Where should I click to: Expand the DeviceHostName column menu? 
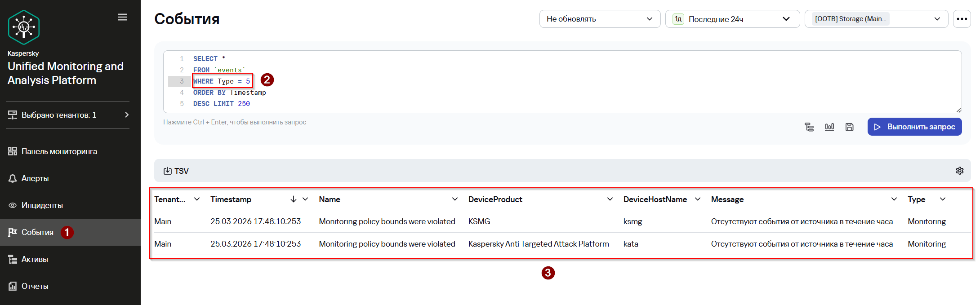click(x=698, y=199)
